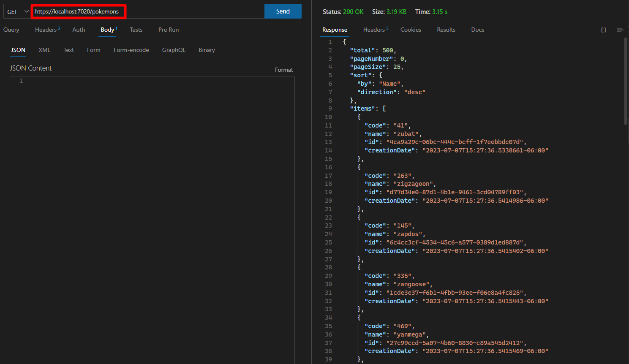Choose XML body type

[x=44, y=50]
